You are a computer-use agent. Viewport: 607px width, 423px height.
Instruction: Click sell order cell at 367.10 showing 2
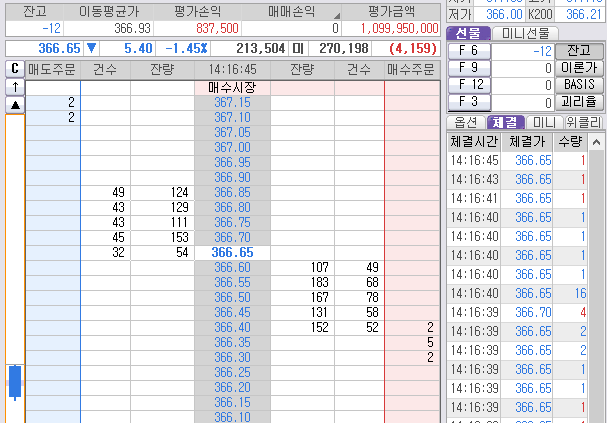coord(53,118)
